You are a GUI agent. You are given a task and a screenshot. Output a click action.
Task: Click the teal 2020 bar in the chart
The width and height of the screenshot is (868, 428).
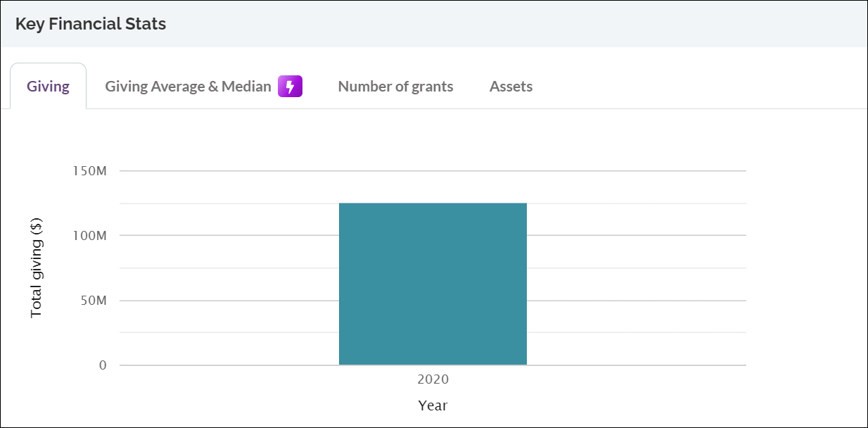click(433, 282)
